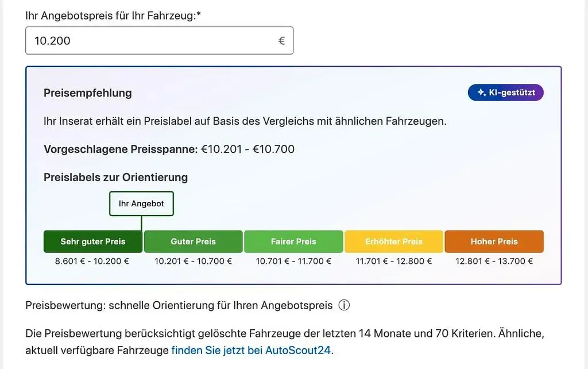The width and height of the screenshot is (588, 369).
Task: Click the price range 12.801 € - 13.700 €
Action: tap(494, 262)
